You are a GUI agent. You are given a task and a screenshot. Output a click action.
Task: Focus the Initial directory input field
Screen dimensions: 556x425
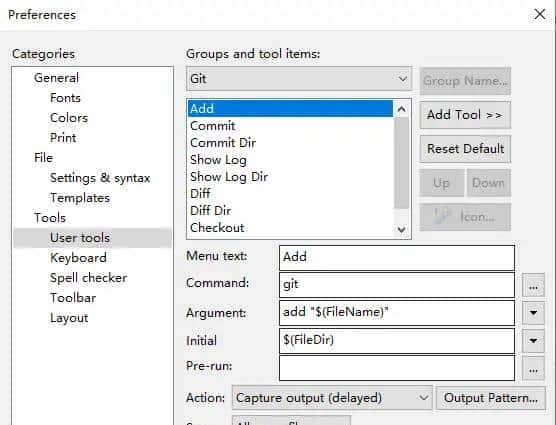(x=397, y=341)
